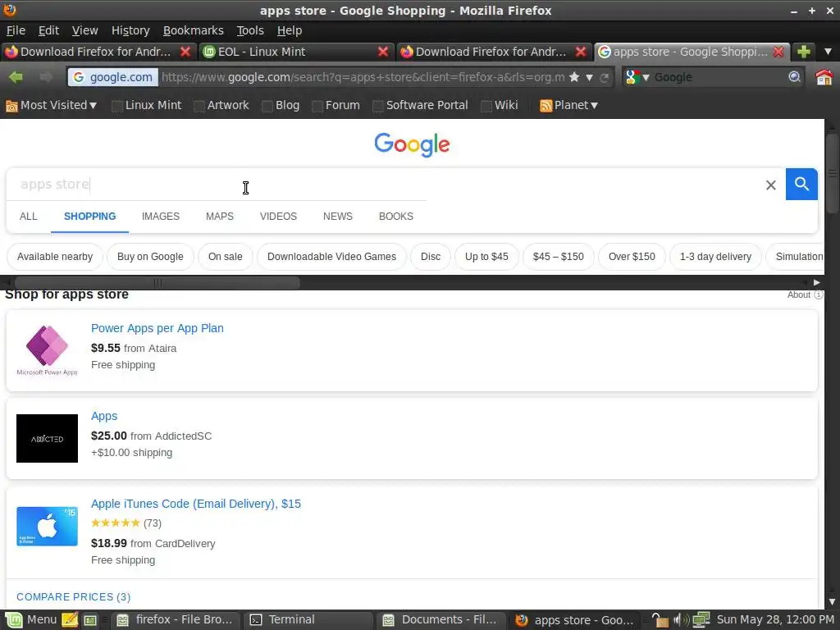840x630 pixels.
Task: Switch to the VIDEOS results tab
Action: pyautogui.click(x=278, y=217)
